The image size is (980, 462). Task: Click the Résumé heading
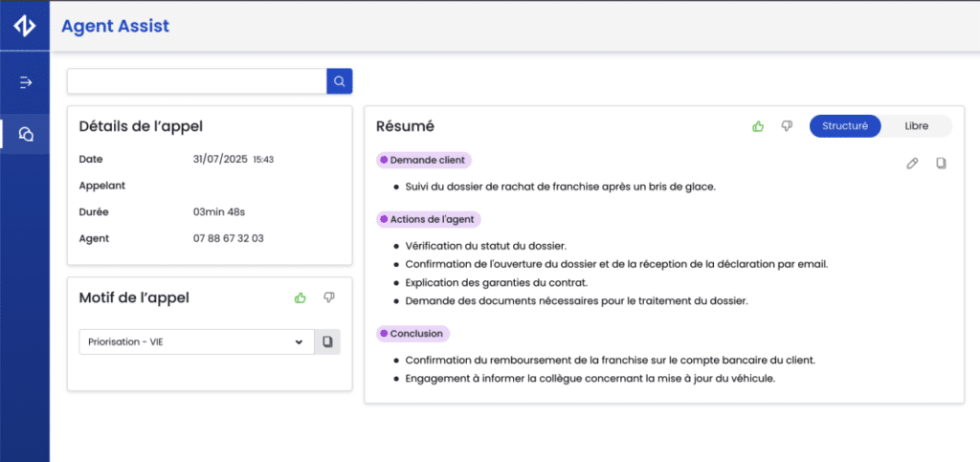coord(405,126)
